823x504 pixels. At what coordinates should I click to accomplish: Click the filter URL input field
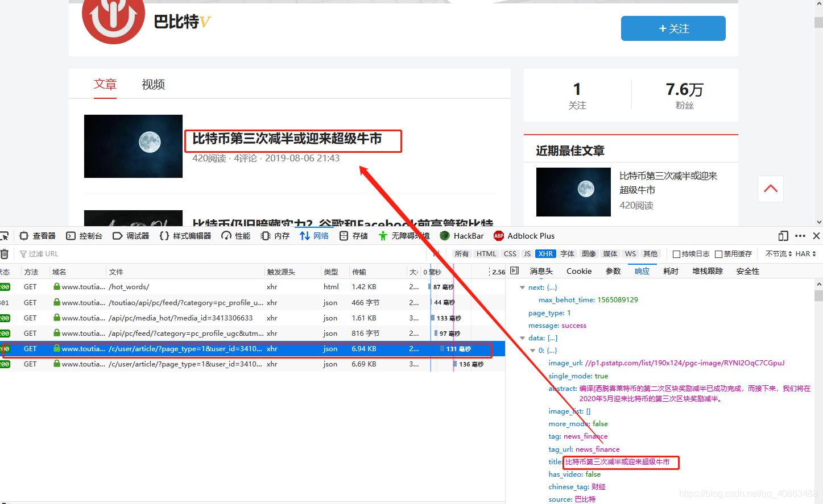coord(222,254)
